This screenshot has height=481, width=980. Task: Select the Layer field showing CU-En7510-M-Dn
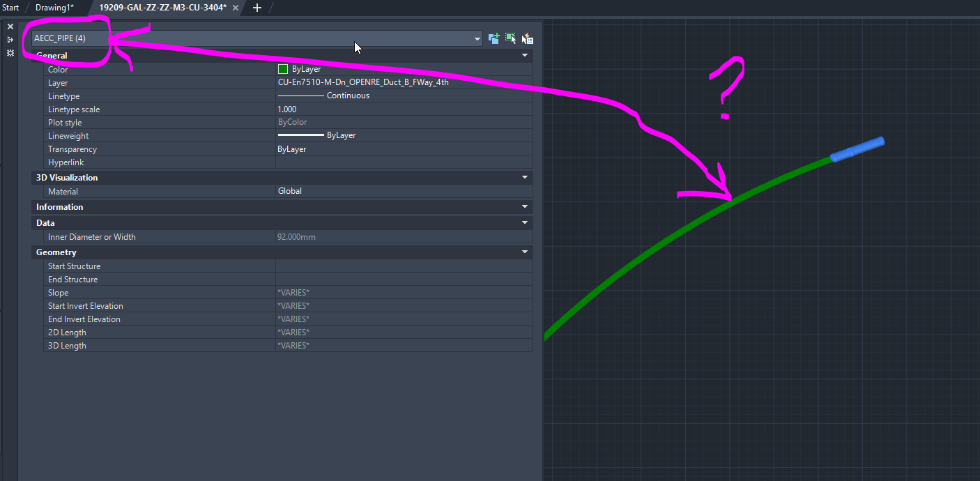coord(362,82)
